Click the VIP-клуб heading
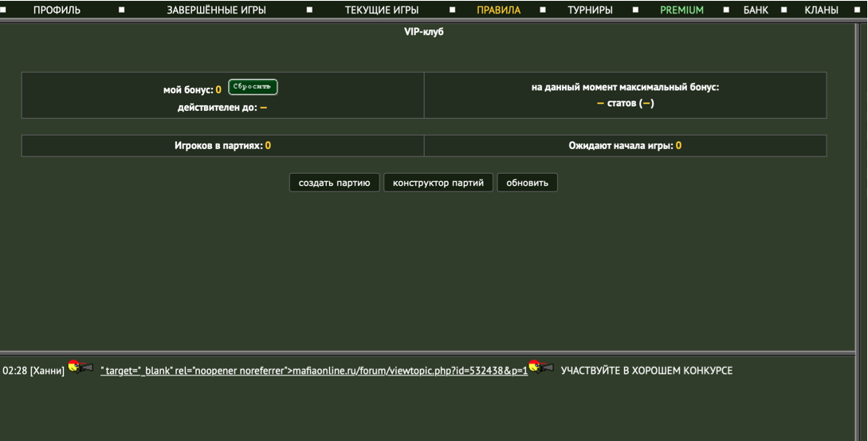Viewport: 868px width, 441px height. point(423,32)
